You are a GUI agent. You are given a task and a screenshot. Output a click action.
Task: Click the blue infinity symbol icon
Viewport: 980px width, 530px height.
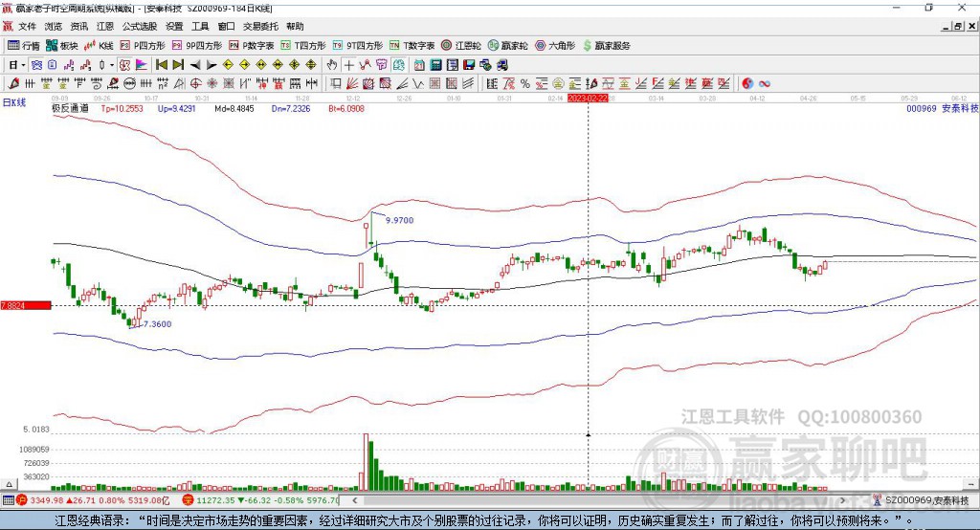click(x=765, y=84)
